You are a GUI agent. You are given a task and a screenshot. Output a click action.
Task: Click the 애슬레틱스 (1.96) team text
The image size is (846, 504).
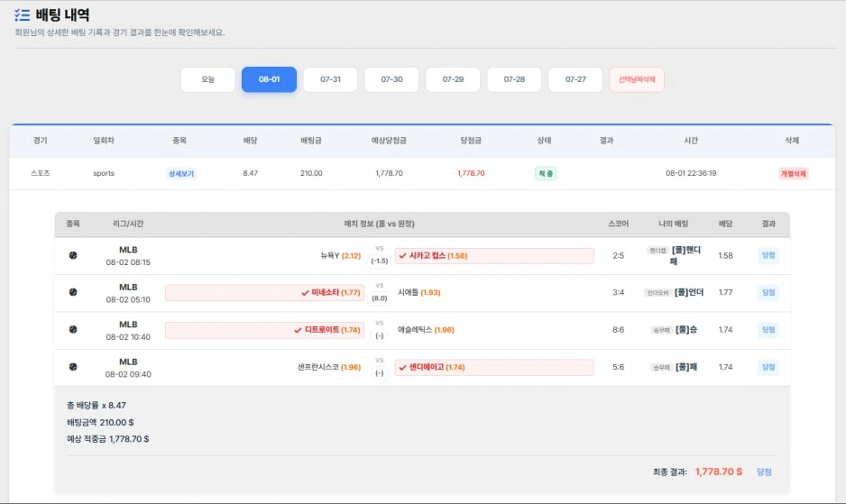426,330
